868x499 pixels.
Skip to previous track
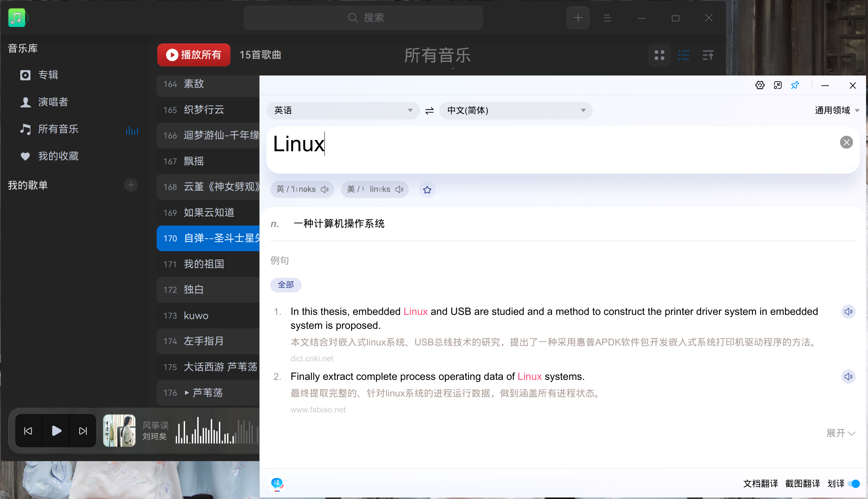[28, 431]
